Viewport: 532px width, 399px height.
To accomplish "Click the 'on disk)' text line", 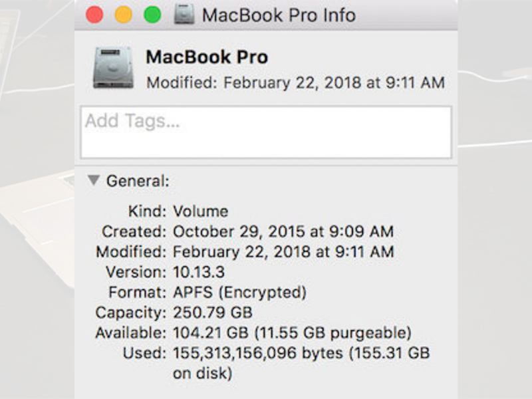I will (x=203, y=374).
